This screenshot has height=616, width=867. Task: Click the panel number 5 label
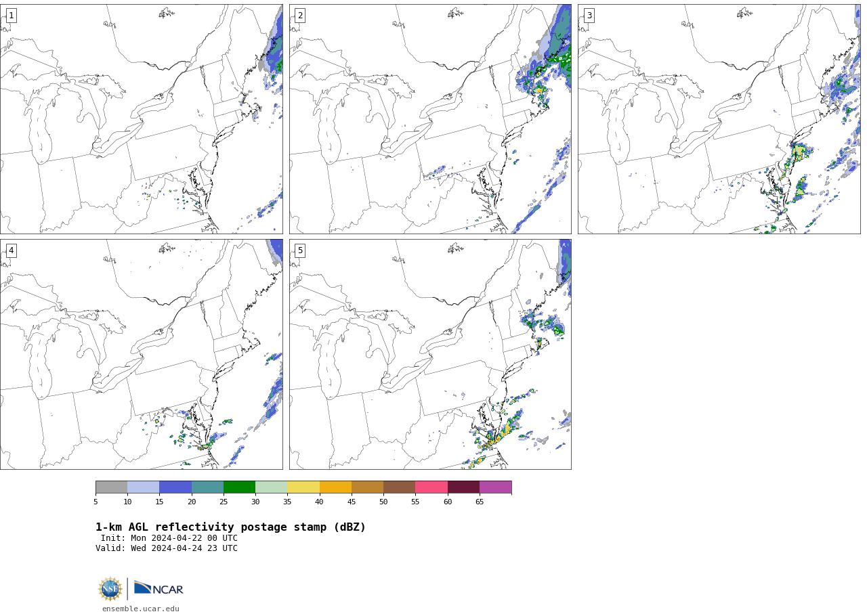pos(300,250)
